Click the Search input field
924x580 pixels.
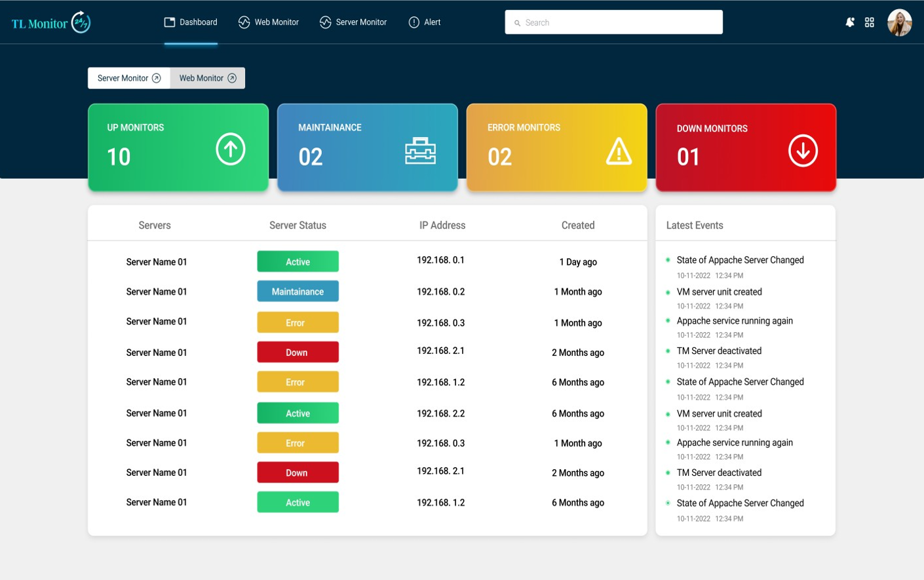tap(614, 22)
